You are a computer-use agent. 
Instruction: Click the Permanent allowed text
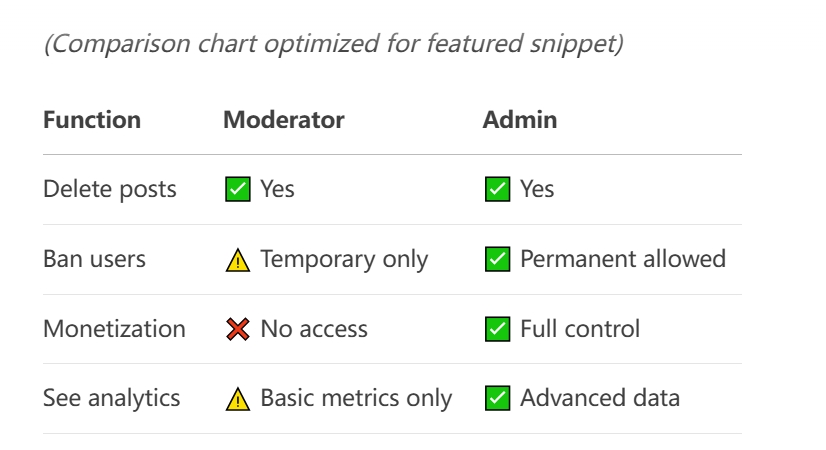pyautogui.click(x=623, y=259)
